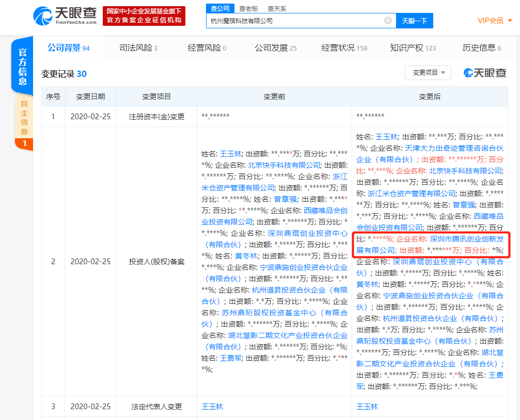Viewport: 520px width, 420px height.
Task: Open 深圳鼎琨创业投资中心 link in 变更前 column
Action: click(x=274, y=239)
